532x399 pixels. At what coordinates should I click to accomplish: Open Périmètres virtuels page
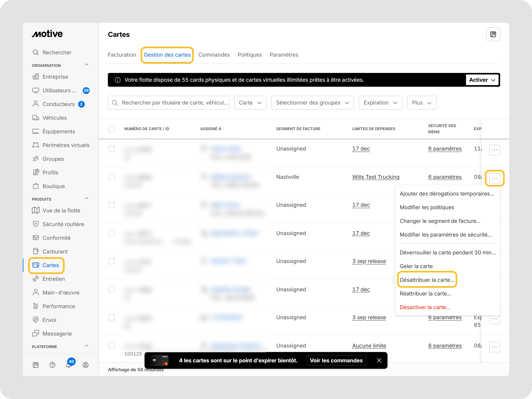61,145
